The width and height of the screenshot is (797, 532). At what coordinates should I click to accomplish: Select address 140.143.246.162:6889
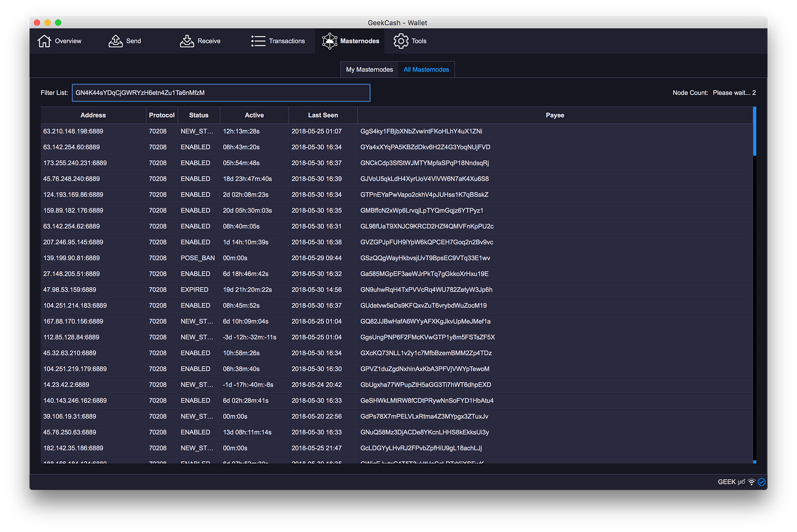point(75,401)
